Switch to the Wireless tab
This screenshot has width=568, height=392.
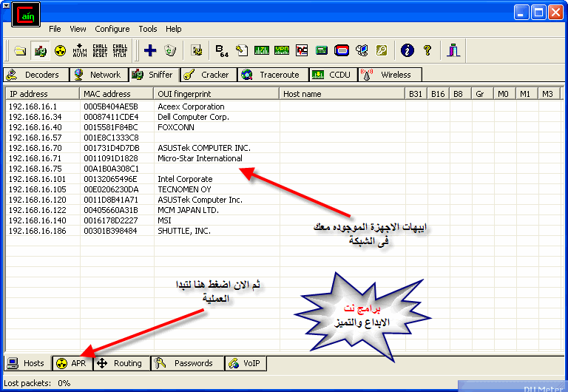[390, 75]
